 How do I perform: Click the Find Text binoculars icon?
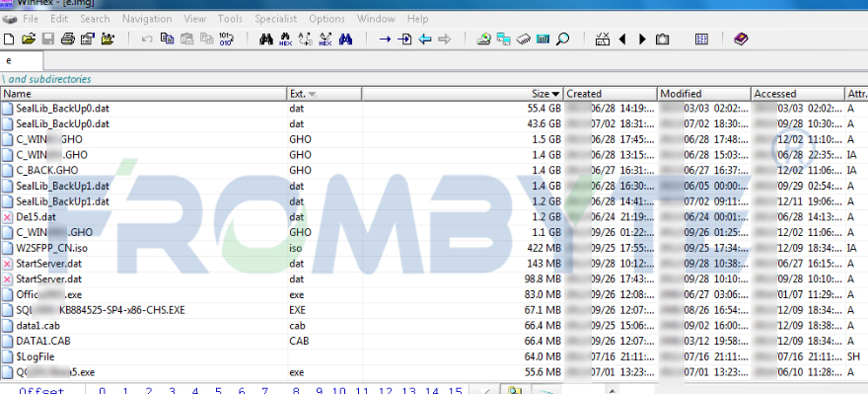pos(266,39)
